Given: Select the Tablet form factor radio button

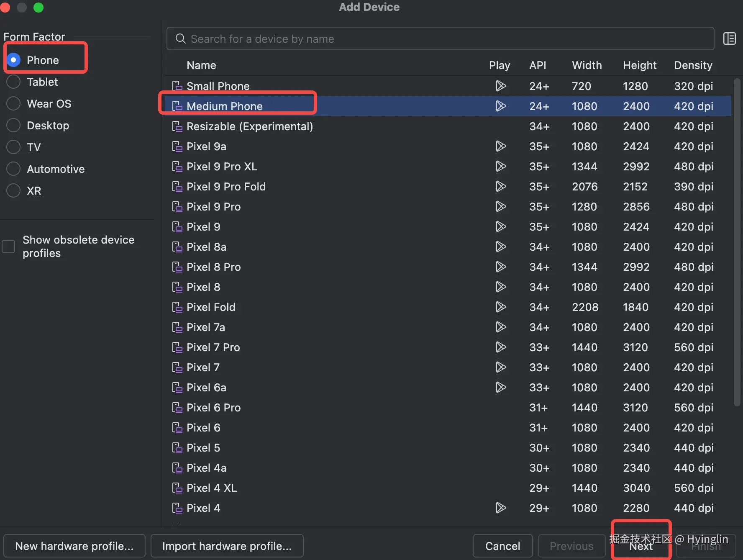Looking at the screenshot, I should (13, 82).
